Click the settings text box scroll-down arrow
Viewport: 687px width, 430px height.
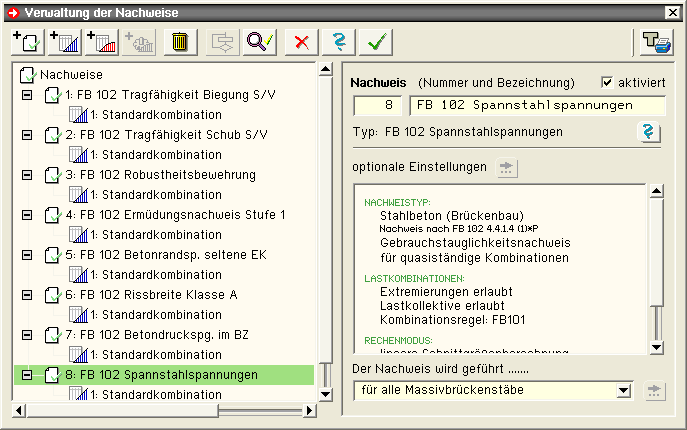[656, 347]
